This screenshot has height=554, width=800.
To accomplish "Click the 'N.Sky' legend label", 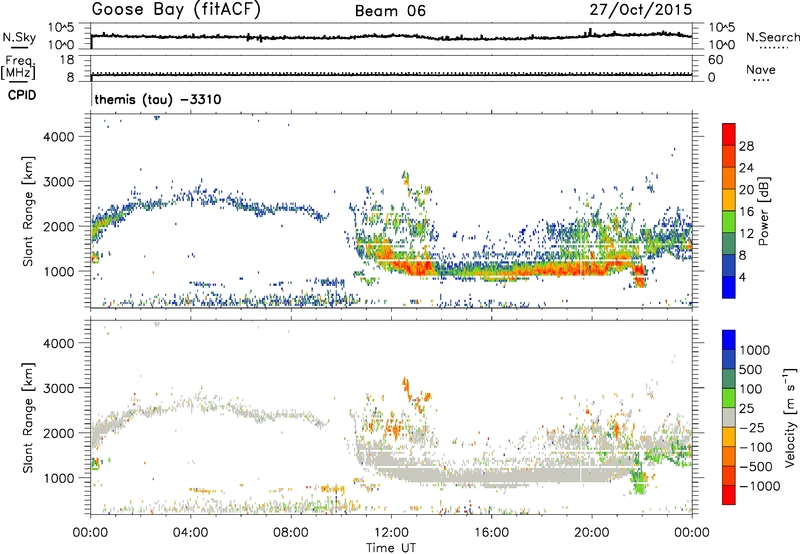I will (x=19, y=37).
